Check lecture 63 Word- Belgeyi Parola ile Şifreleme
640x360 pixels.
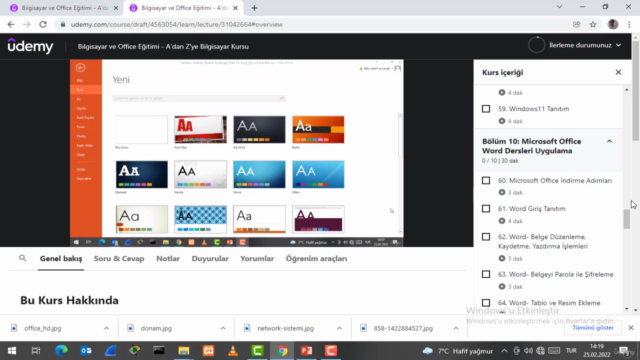pos(486,274)
